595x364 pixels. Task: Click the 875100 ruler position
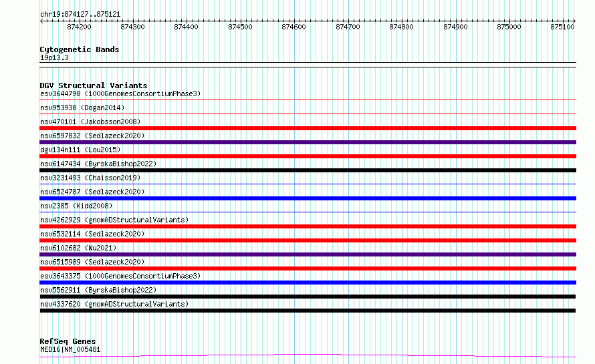562,27
